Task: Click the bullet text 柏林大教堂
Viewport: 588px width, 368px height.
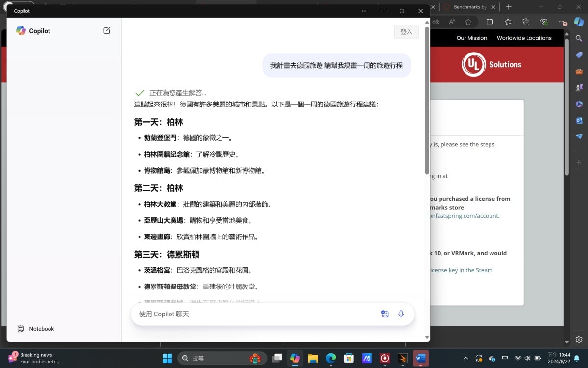Action: tap(160, 204)
